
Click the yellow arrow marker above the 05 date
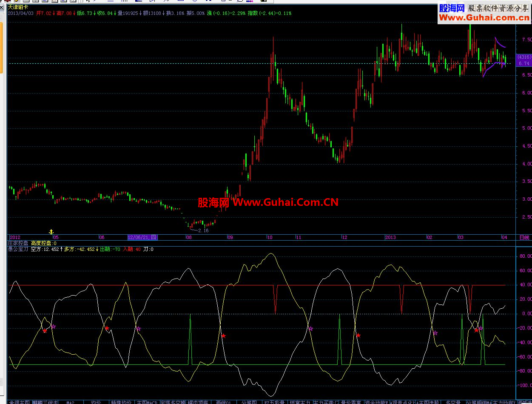[x=51, y=232]
